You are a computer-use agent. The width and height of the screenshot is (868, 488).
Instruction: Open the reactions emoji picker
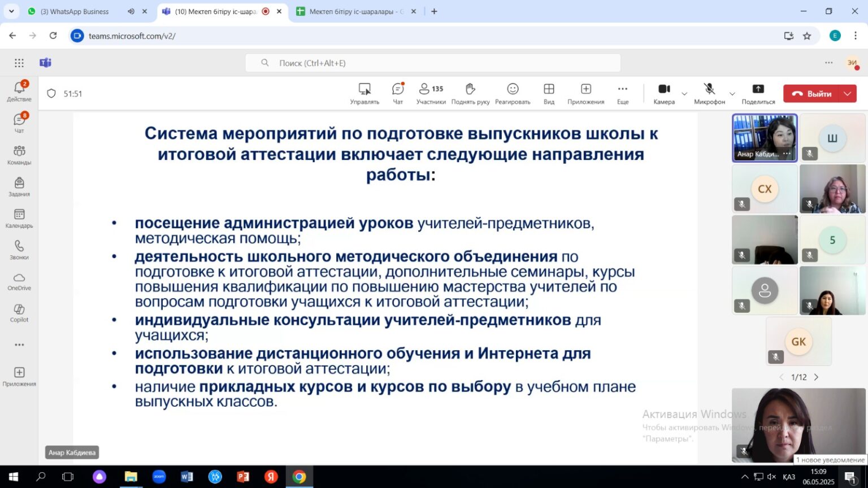513,93
